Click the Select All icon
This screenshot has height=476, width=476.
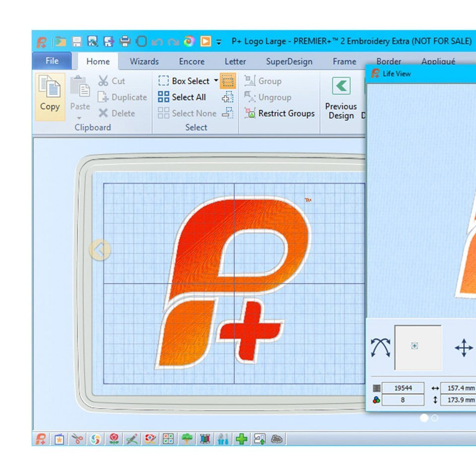pyautogui.click(x=164, y=97)
